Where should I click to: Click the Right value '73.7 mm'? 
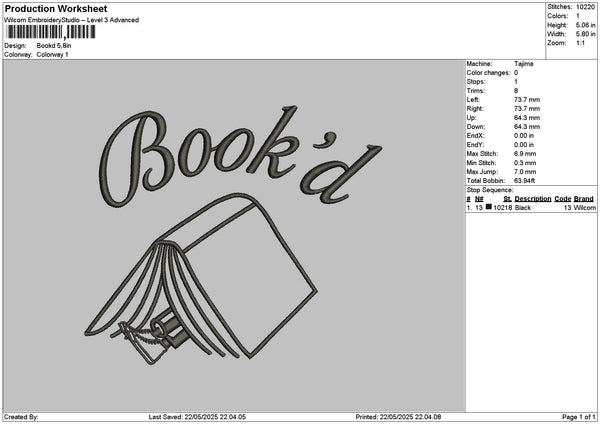pyautogui.click(x=527, y=109)
